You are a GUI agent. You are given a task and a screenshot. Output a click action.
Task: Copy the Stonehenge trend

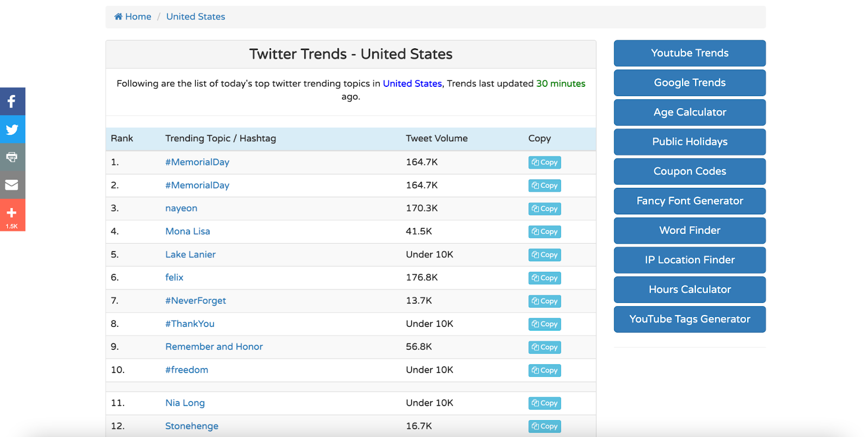coord(545,427)
